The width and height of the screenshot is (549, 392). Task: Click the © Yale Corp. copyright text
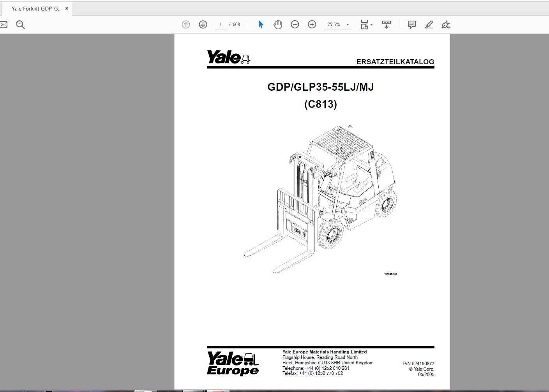[422, 369]
